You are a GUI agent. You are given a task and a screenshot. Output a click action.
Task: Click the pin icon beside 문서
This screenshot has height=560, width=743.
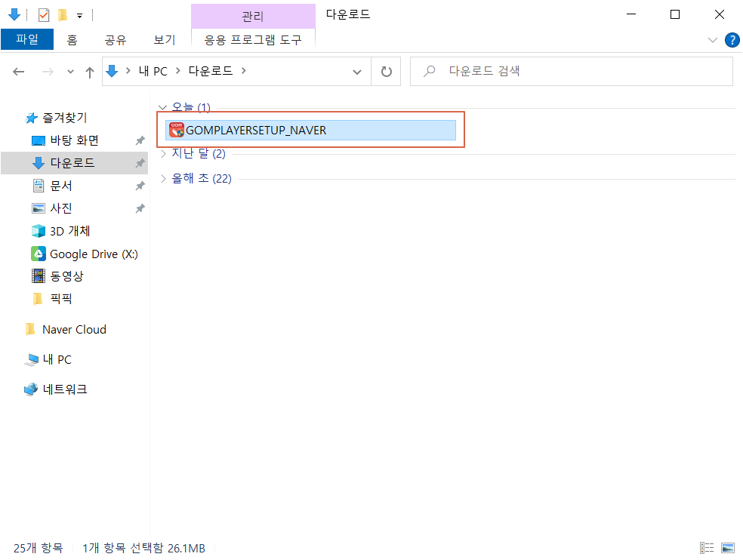(140, 186)
